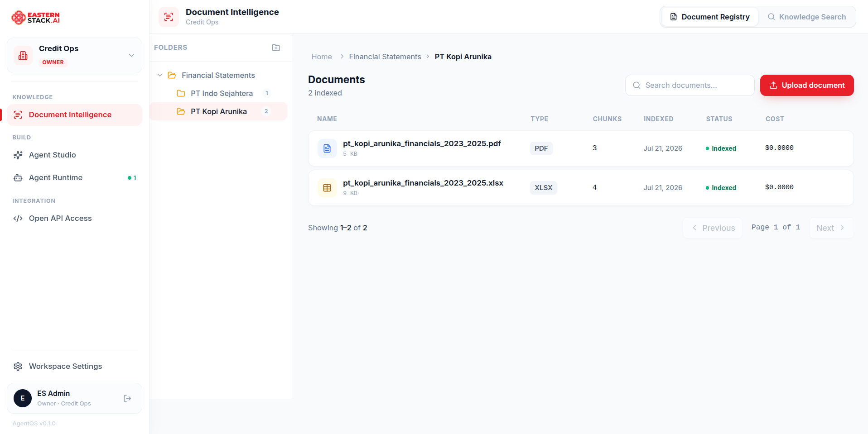Click the Agent Studio sparkle icon
Image resolution: width=868 pixels, height=434 pixels.
point(18,155)
